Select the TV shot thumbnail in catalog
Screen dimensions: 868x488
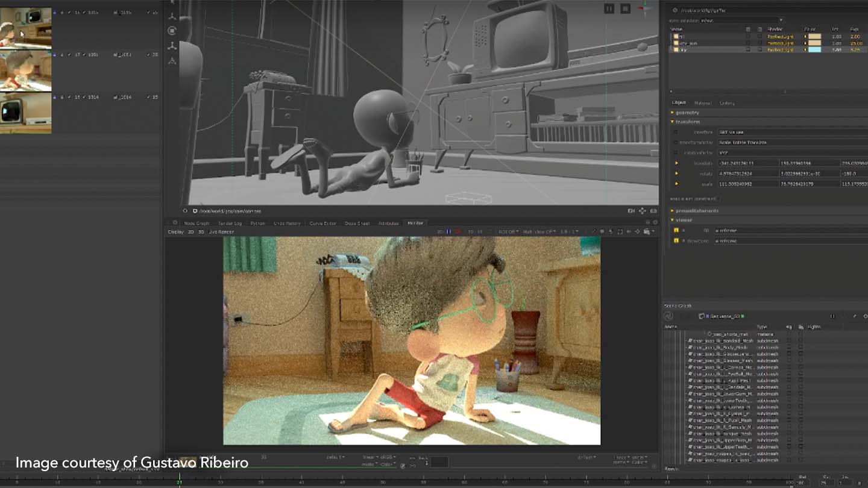coord(25,113)
